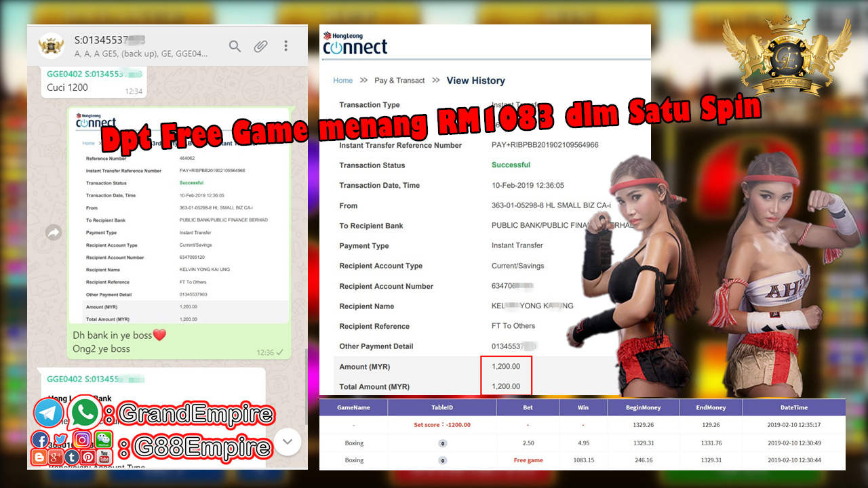Click the forward arrow beside the receipt image
868x488 pixels.
[x=54, y=232]
